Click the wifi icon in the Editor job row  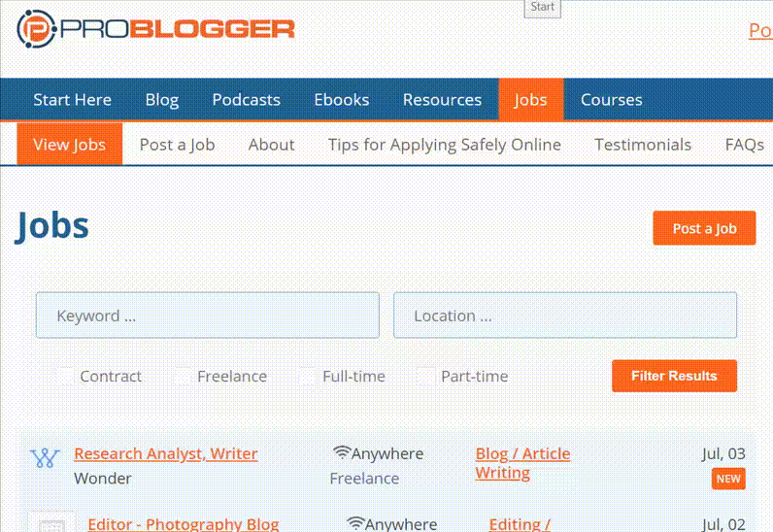click(x=355, y=524)
